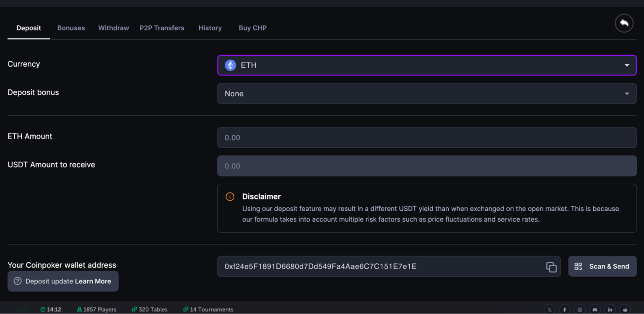This screenshot has height=314, width=644.
Task: Copy the Coinpoker wallet address
Action: (x=551, y=267)
